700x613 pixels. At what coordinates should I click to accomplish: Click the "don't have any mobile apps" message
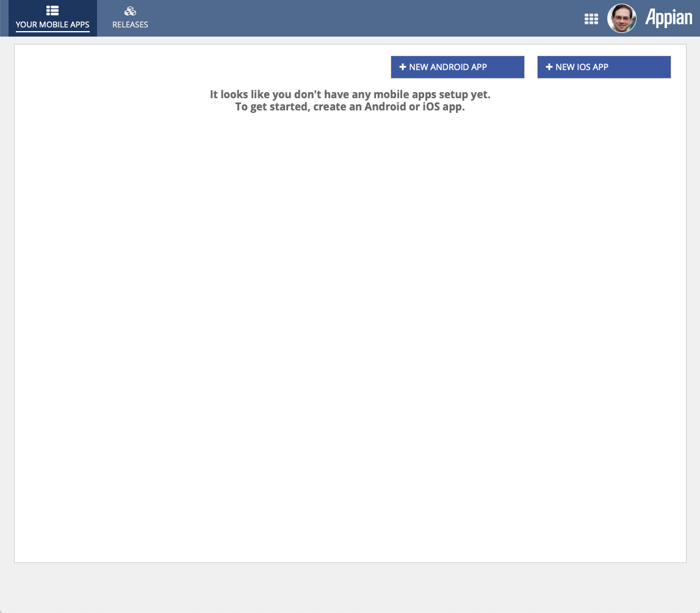coord(350,95)
